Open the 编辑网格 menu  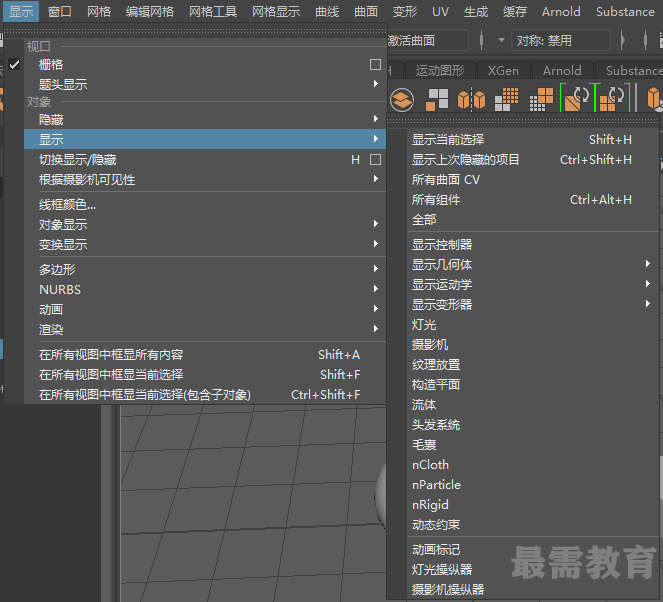[150, 11]
